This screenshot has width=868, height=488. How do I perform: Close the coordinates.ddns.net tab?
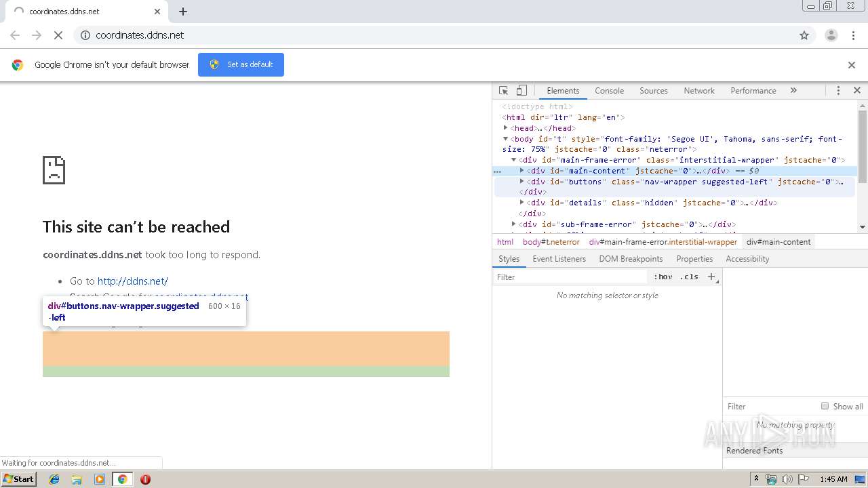[x=157, y=12]
